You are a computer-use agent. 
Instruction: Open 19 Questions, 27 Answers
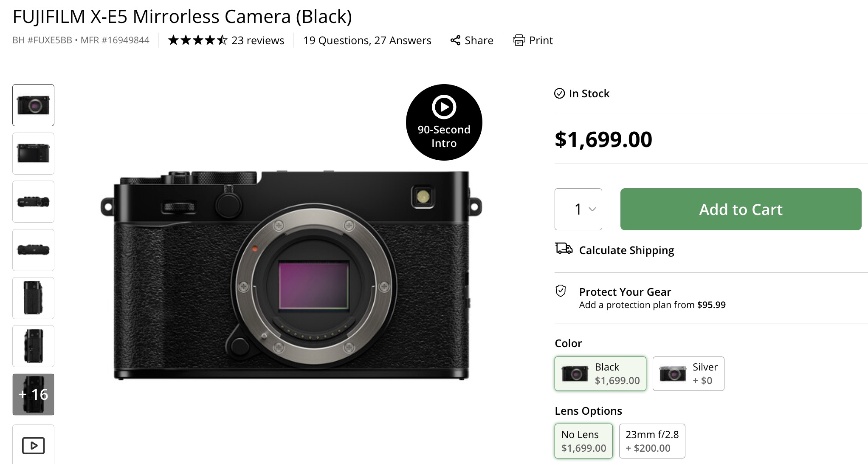tap(366, 40)
